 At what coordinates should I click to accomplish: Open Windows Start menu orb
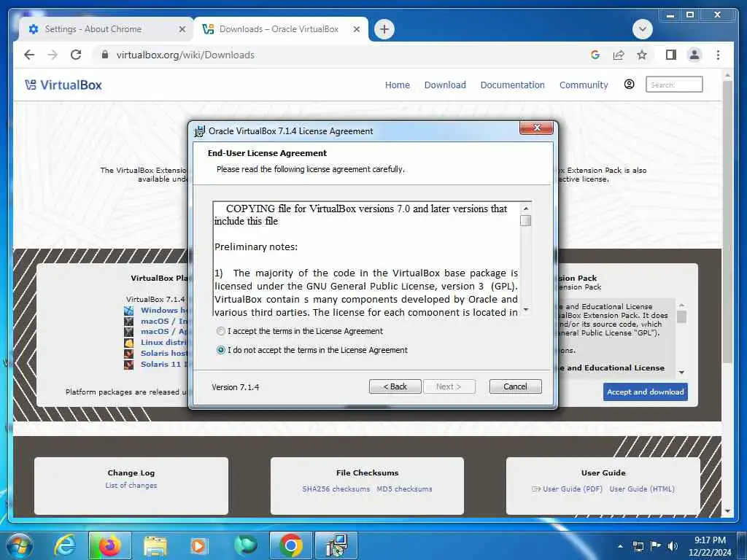[x=19, y=545]
